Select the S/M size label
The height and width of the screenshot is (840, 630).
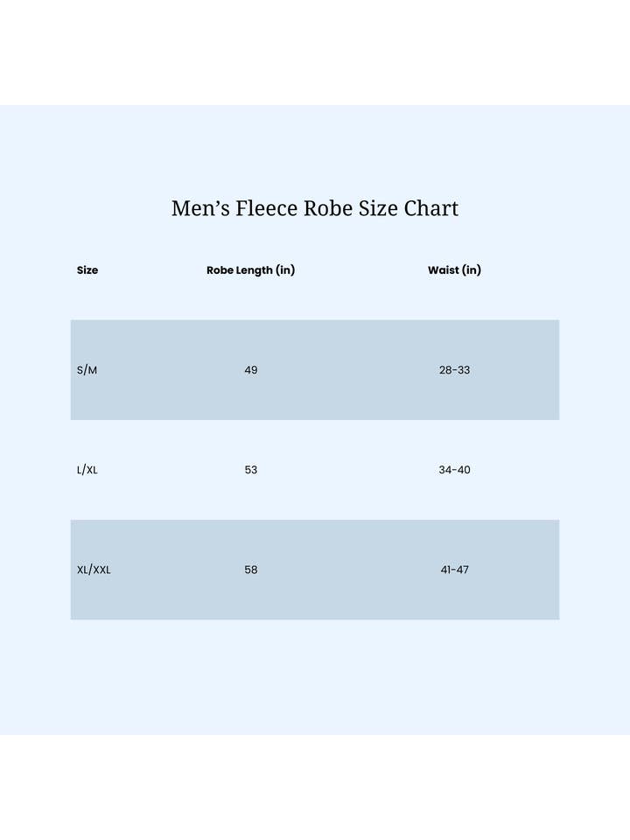87,370
